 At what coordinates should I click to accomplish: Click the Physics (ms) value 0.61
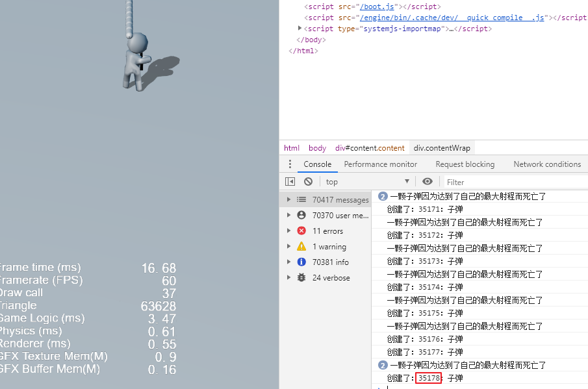click(162, 332)
